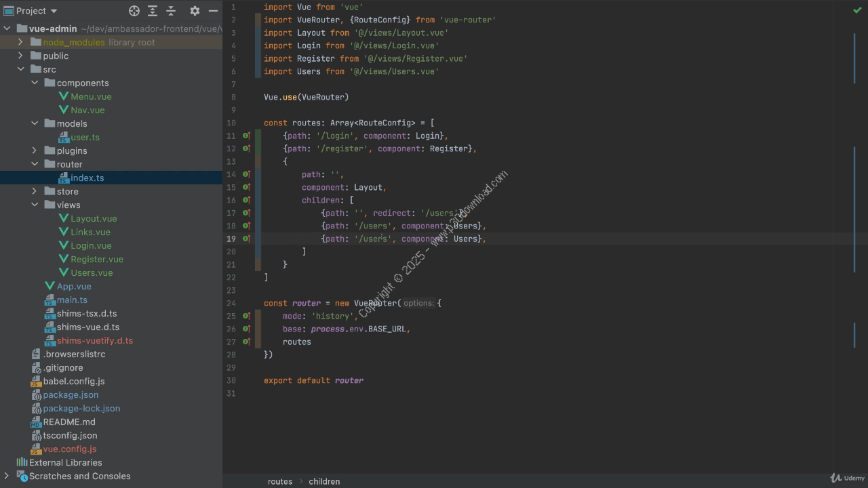Open Menu.vue in the project tree
Image resolution: width=868 pixels, height=488 pixels.
coord(91,96)
